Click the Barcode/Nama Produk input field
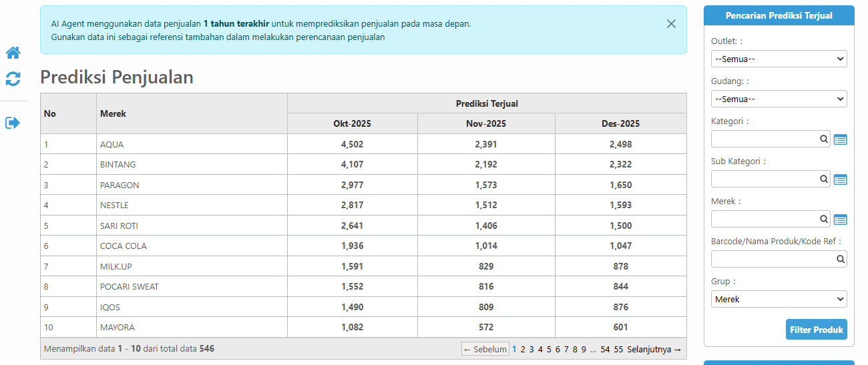Image resolution: width=868 pixels, height=365 pixels. [772, 259]
